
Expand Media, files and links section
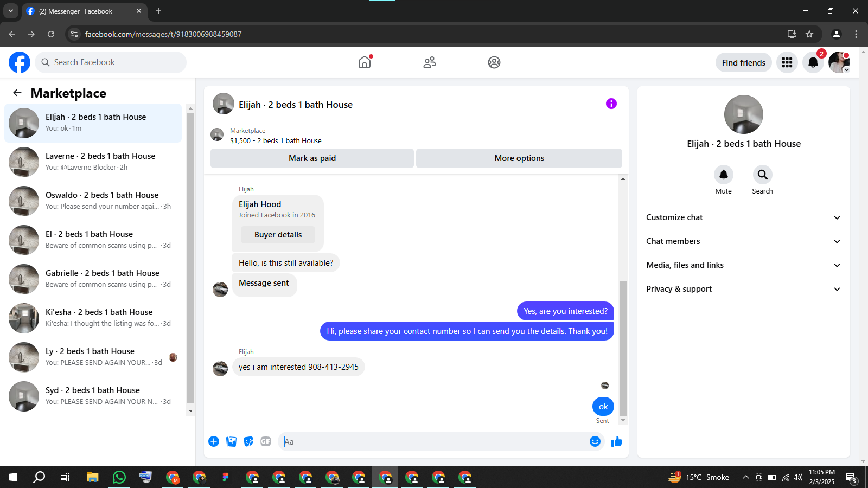744,265
